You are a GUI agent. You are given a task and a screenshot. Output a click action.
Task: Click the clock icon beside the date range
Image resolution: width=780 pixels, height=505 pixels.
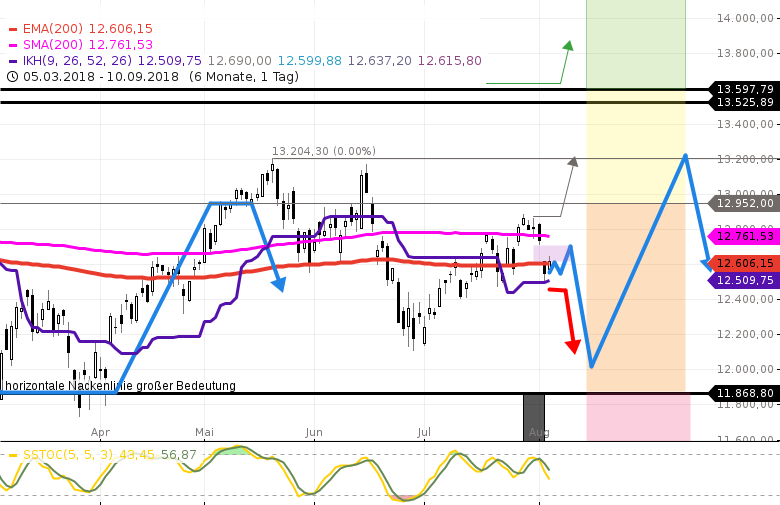coord(12,77)
